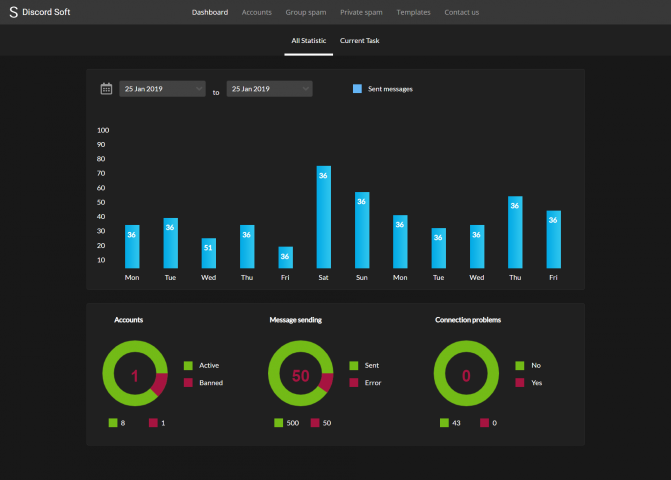
Task: Go to the Accounts menu item
Action: click(256, 12)
